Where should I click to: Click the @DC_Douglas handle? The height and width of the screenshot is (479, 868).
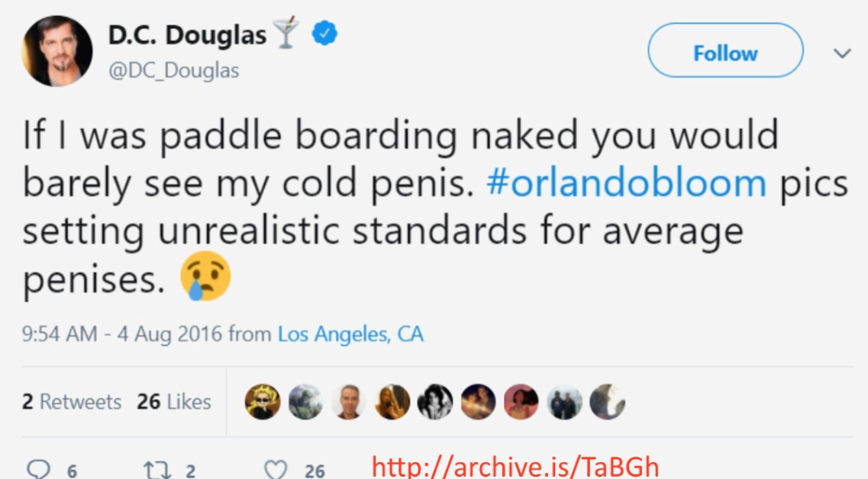(174, 71)
